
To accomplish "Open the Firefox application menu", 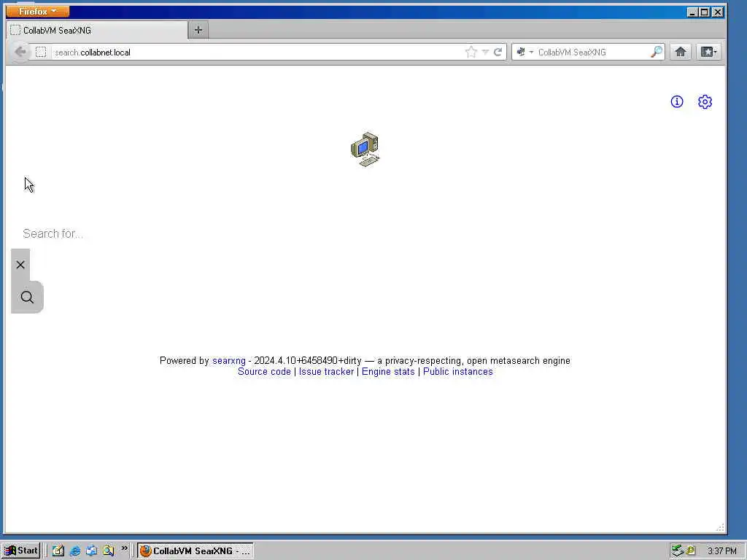I will point(38,11).
